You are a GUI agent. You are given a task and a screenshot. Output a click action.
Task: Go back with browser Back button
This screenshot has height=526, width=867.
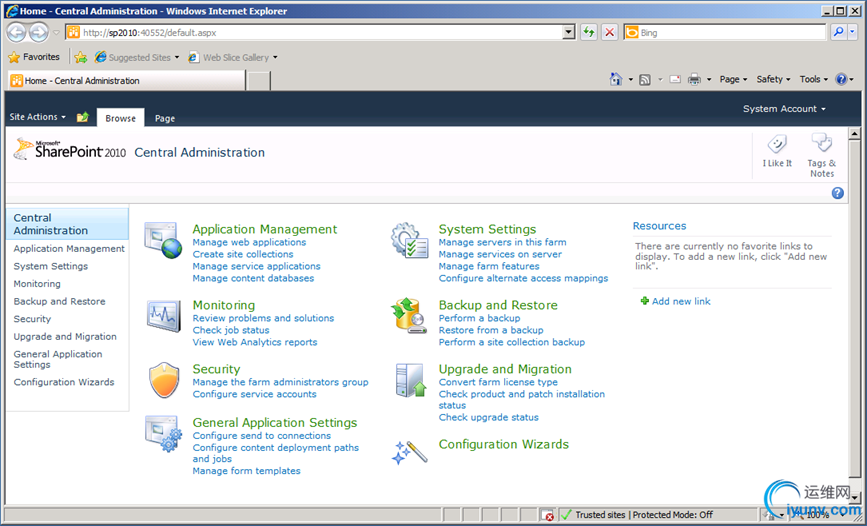point(16,33)
